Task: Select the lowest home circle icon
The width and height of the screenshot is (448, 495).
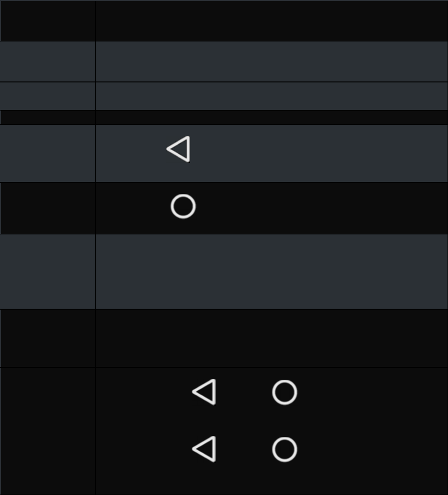Action: point(285,449)
